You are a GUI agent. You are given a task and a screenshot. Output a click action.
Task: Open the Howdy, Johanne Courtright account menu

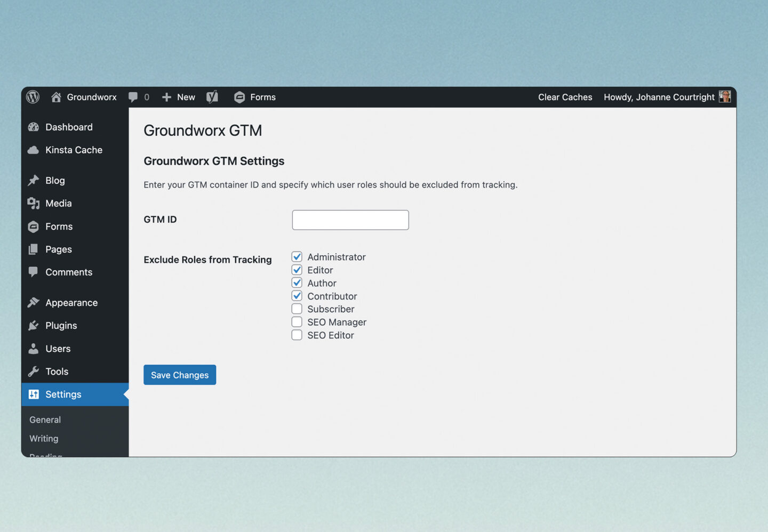659,97
